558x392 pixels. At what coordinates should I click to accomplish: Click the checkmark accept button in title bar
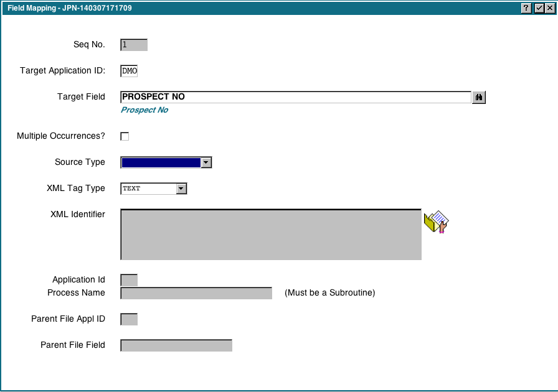[539, 8]
